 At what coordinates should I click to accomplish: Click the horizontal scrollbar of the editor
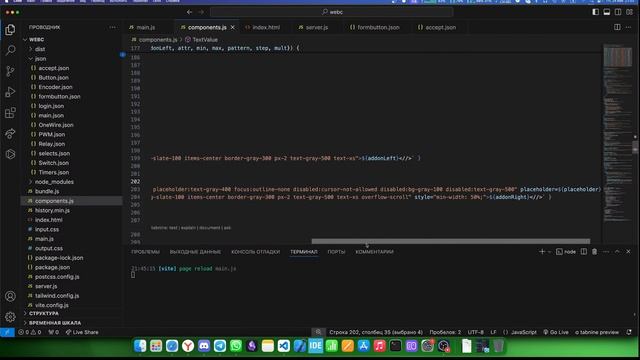pyautogui.click(x=451, y=241)
